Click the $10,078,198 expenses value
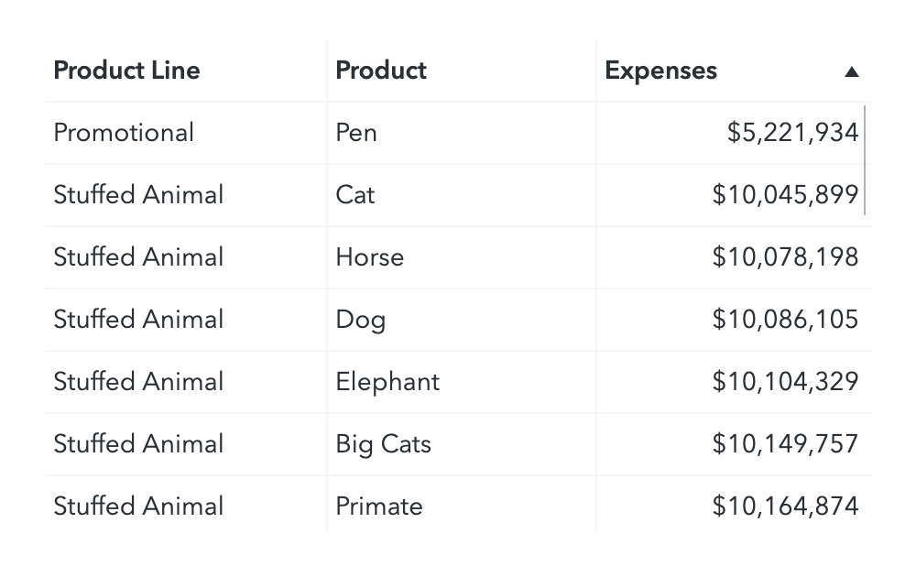 (785, 257)
